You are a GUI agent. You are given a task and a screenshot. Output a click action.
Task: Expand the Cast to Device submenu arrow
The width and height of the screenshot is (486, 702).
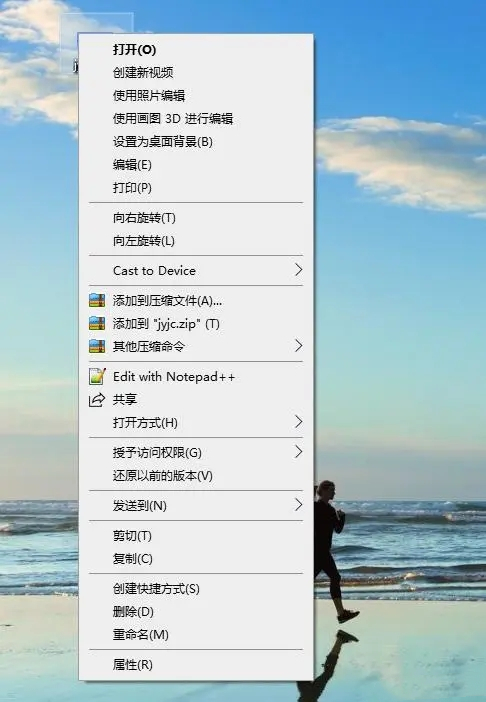point(298,270)
